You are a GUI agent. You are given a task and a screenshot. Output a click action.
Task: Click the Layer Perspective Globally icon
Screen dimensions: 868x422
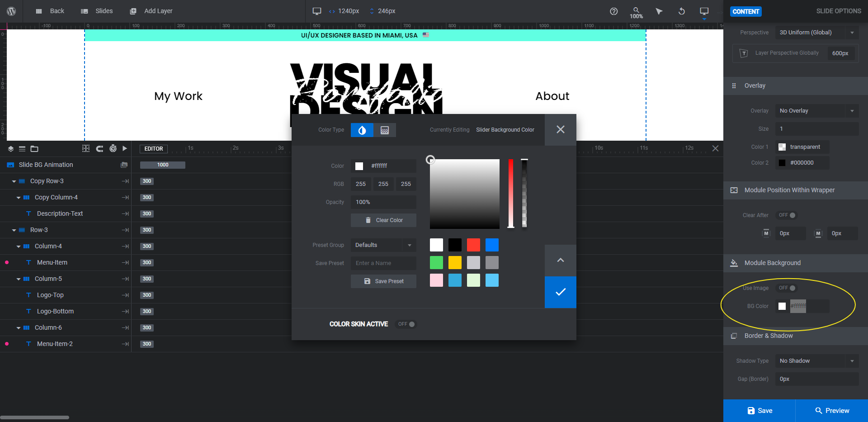pos(744,53)
